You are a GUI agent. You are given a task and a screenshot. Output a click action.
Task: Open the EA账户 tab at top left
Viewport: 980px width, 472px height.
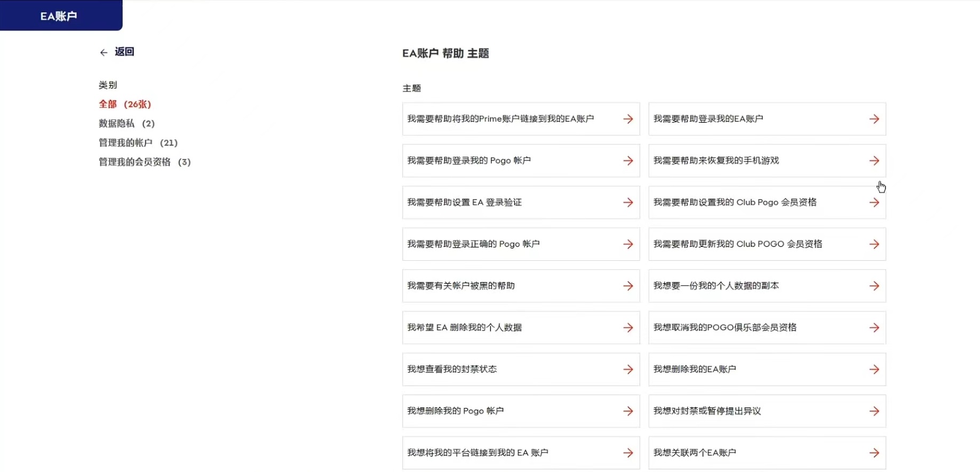coord(61,15)
